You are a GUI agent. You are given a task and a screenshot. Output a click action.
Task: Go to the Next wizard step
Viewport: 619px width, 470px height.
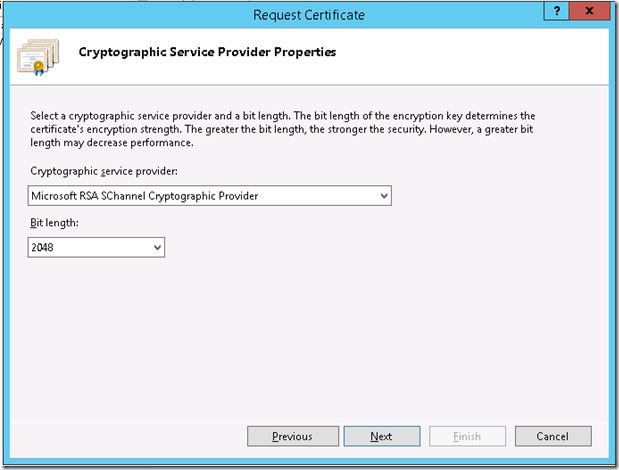click(x=382, y=436)
